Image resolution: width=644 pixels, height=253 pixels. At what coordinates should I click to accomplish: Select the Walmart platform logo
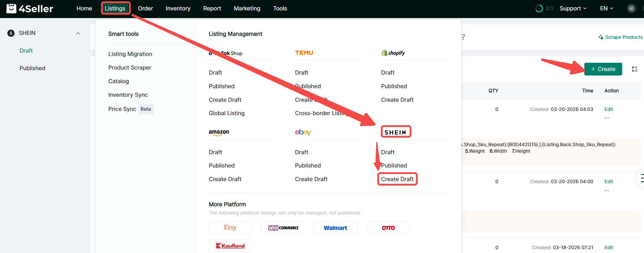(335, 228)
